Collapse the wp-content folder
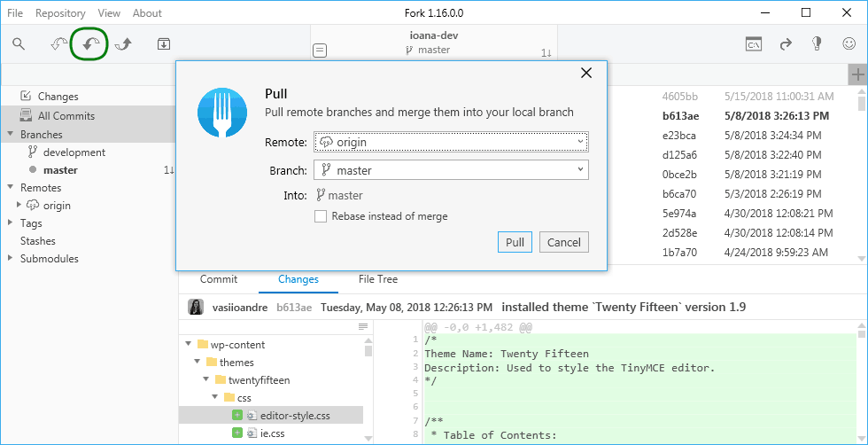Screen dimensions: 868x445 [x=188, y=344]
